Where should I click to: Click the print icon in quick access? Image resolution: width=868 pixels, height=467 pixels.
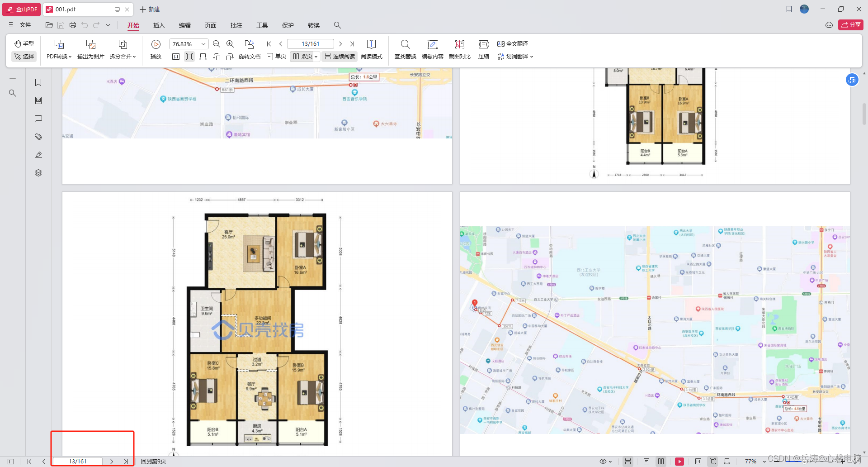[x=73, y=25]
